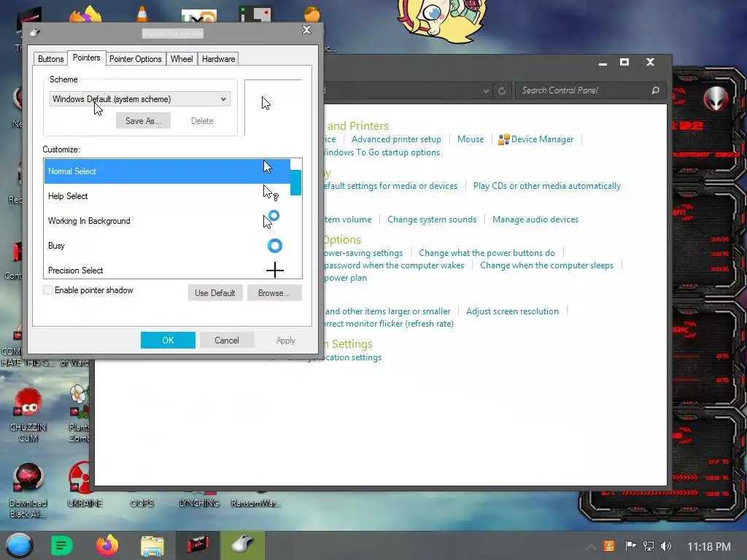Open the Advanced printer setup link

[x=396, y=139]
